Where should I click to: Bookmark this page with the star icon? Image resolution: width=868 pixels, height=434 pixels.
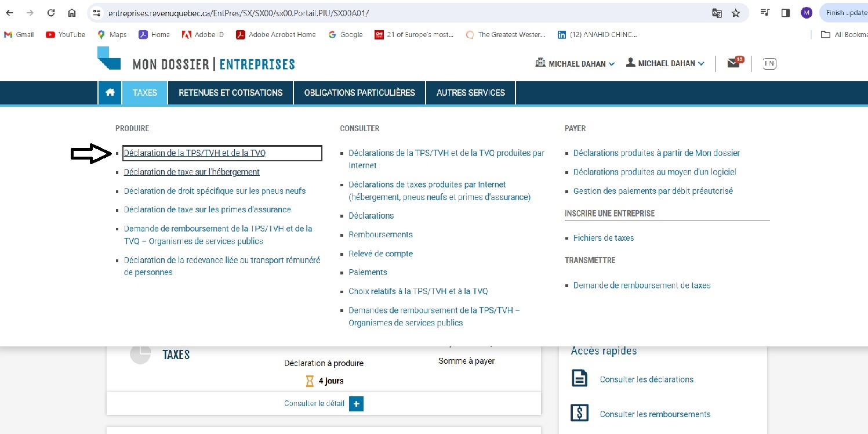(x=736, y=13)
